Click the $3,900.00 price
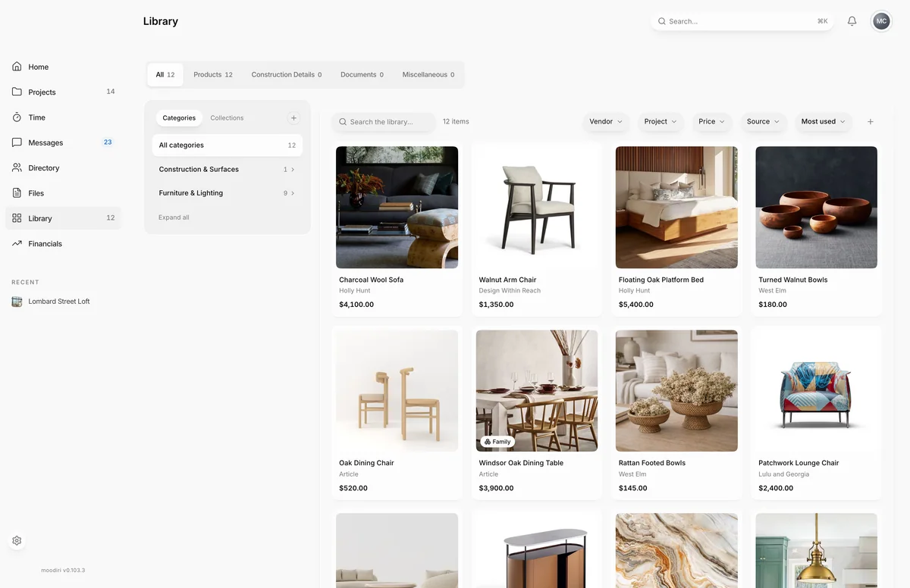Screen dimensions: 910x588 click(496, 488)
